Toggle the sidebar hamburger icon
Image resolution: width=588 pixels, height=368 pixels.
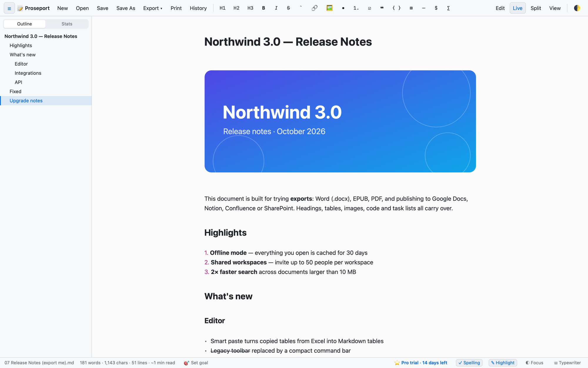coord(9,8)
